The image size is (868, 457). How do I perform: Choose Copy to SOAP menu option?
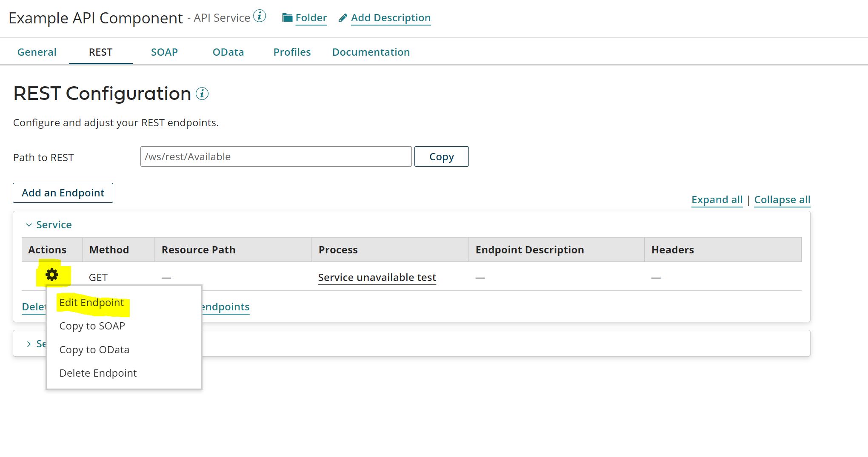click(x=92, y=326)
